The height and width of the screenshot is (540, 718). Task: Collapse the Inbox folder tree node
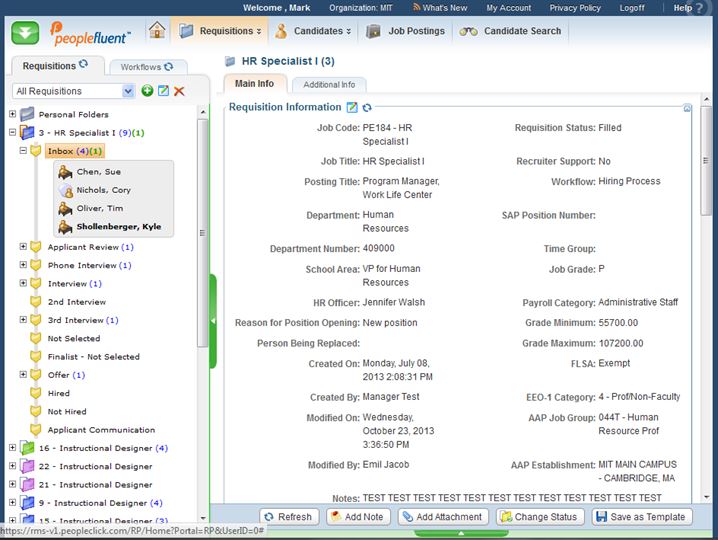(x=23, y=151)
